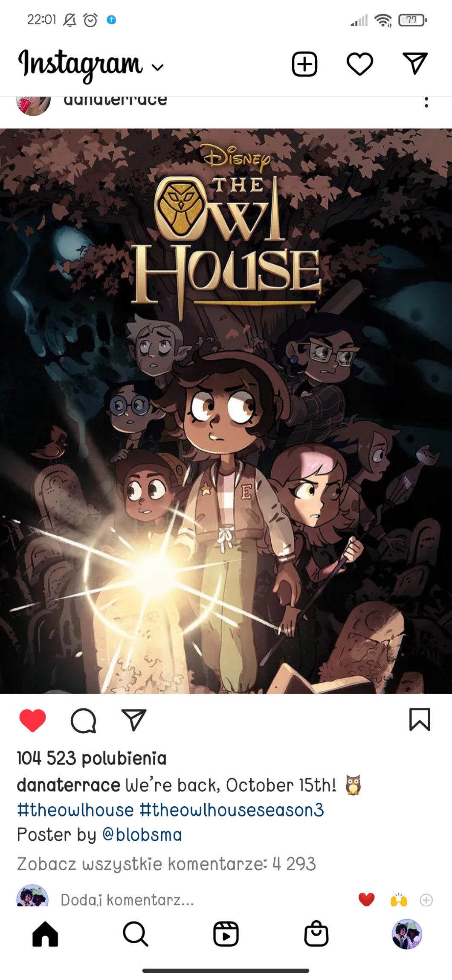
Task: Open the #theowlhouseseason3 hashtag
Action: coord(232,810)
